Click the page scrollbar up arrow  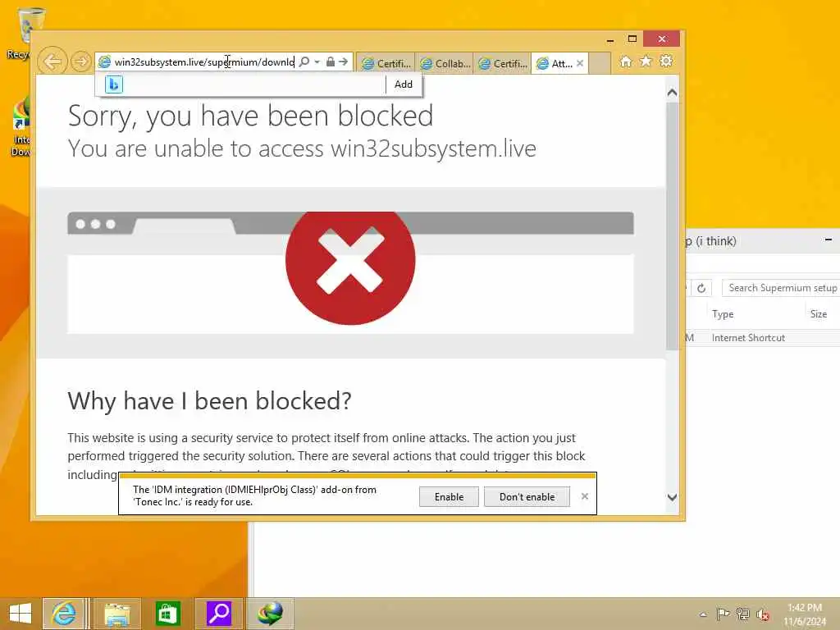point(673,93)
